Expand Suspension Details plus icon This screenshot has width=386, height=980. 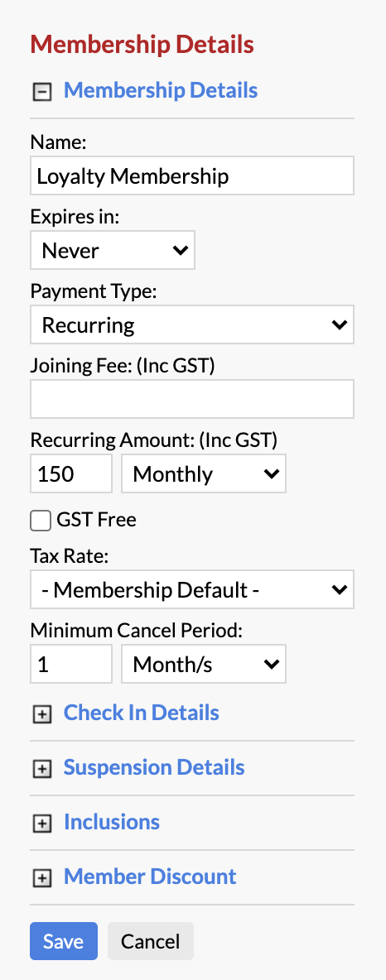coord(41,770)
